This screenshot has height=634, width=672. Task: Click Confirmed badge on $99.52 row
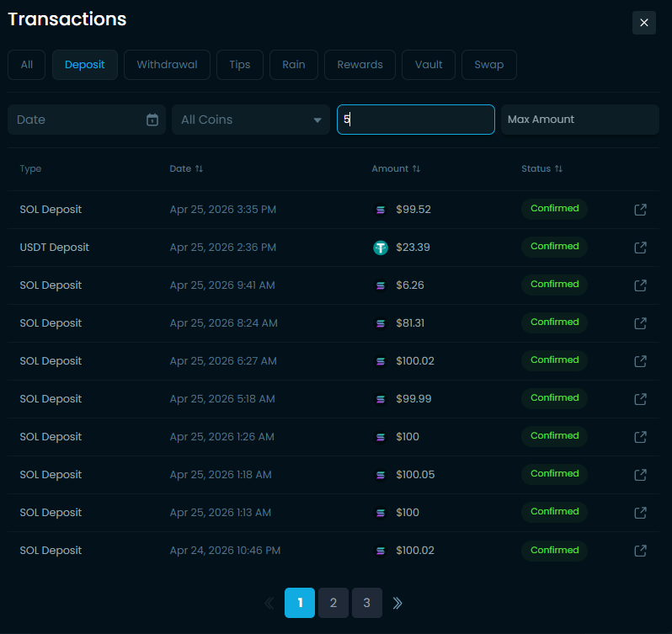pyautogui.click(x=554, y=209)
